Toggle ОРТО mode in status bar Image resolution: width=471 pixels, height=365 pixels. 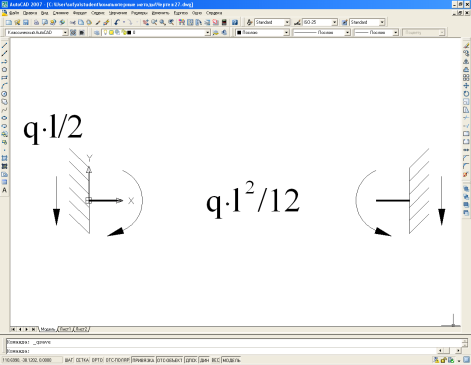[x=97, y=360]
